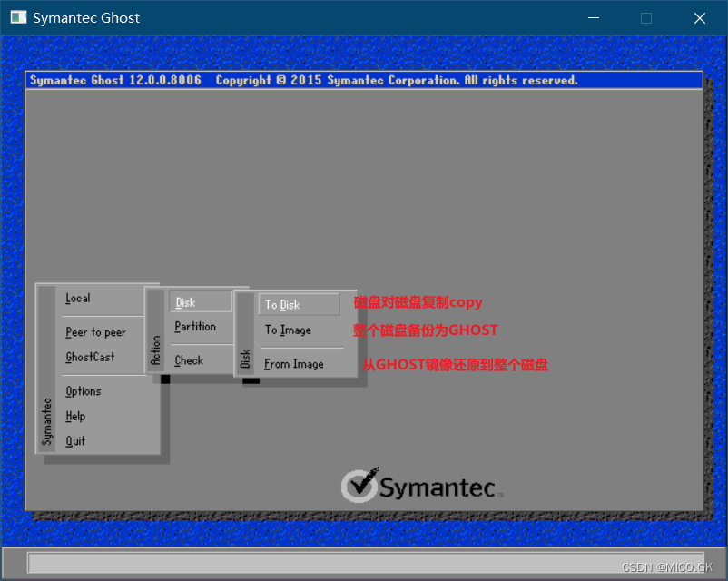Click the bottom status bar field

366,563
